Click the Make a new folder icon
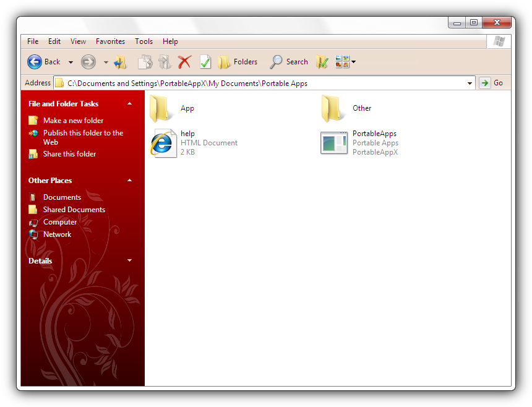The height and width of the screenshot is (407, 532). click(x=33, y=121)
